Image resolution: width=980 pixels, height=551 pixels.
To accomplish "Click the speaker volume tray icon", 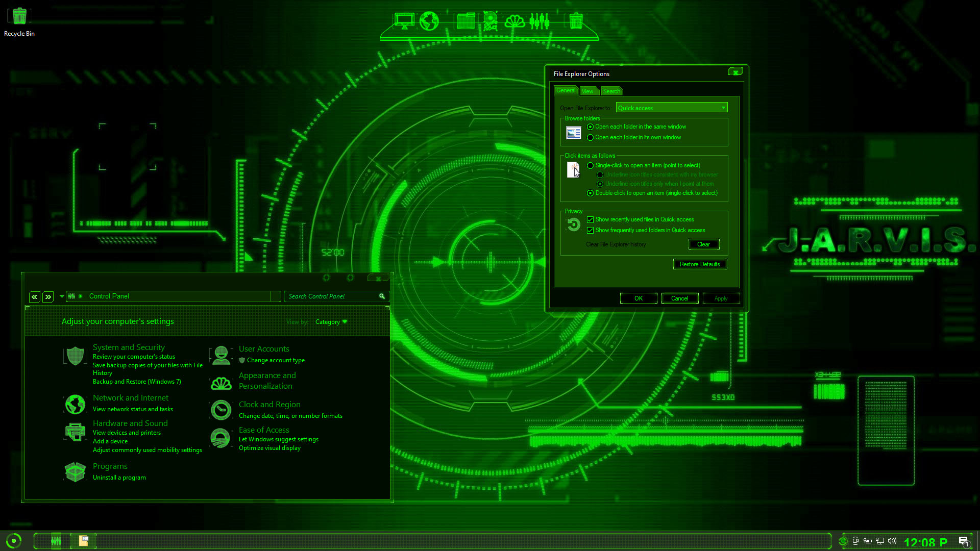I will click(x=892, y=541).
